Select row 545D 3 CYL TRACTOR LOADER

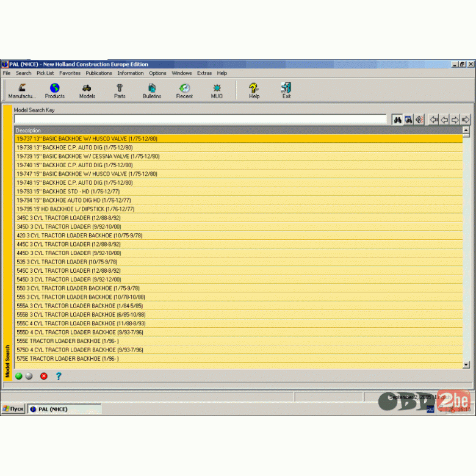238,279
